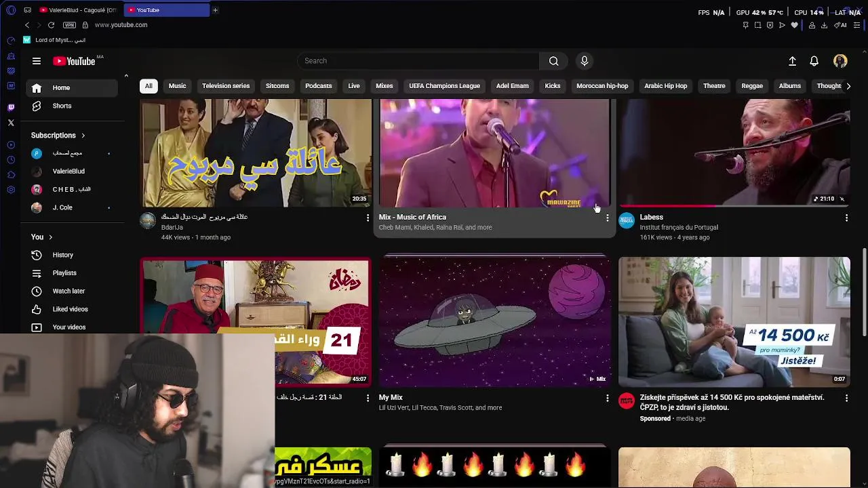Image resolution: width=868 pixels, height=488 pixels.
Task: Open the notifications bell
Action: point(814,61)
